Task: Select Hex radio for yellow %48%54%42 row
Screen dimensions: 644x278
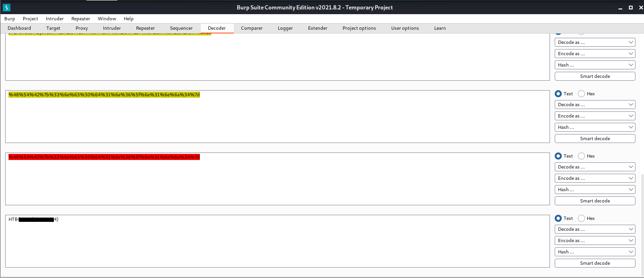Action: click(582, 93)
